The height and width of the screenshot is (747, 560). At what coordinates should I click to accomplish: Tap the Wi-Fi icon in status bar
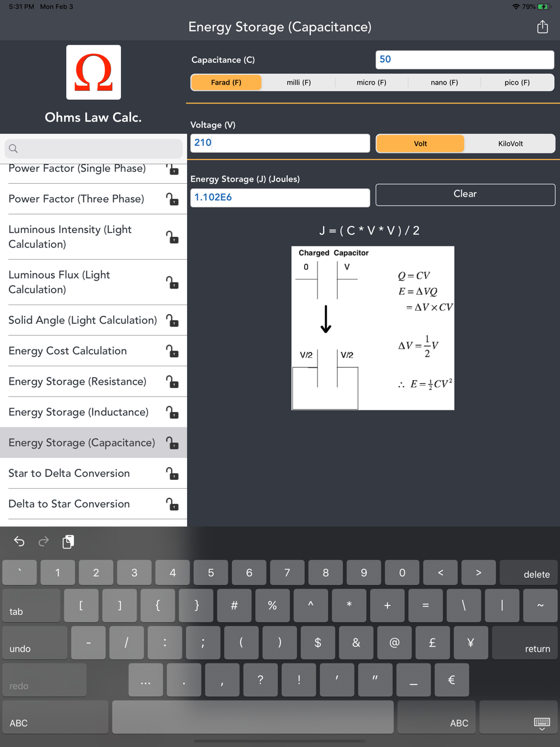pyautogui.click(x=516, y=7)
